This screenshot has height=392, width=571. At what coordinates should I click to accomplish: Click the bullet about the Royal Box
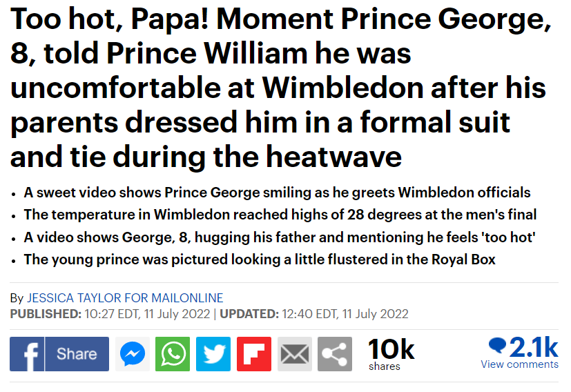[x=260, y=260]
